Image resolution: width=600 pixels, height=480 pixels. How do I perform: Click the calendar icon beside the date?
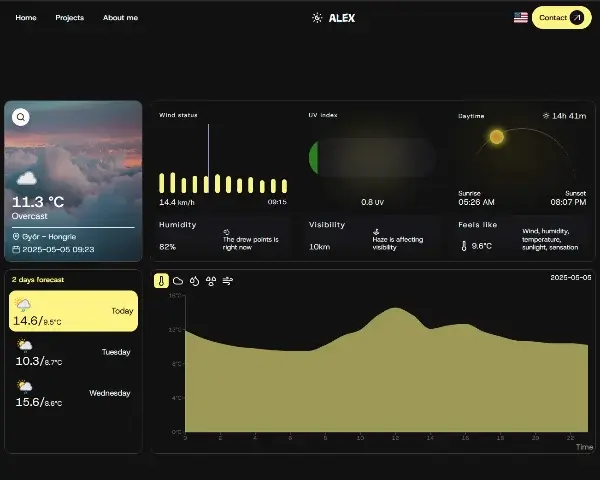point(16,249)
